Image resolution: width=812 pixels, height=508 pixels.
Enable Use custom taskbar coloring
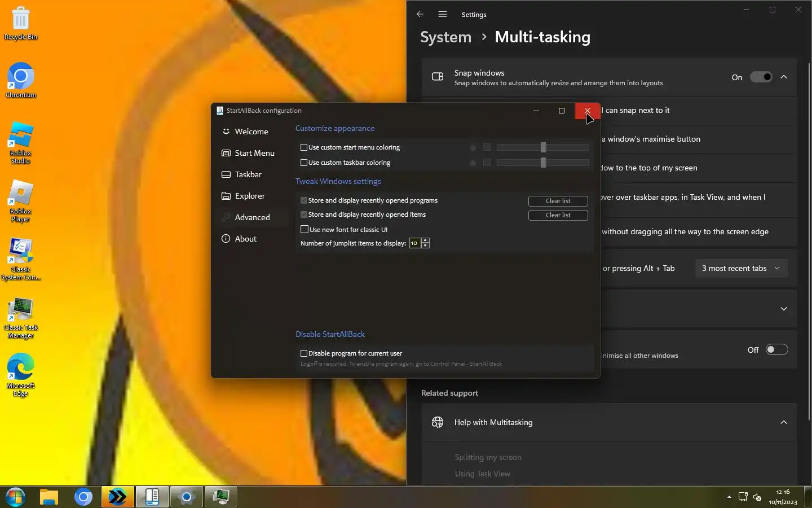[304, 163]
